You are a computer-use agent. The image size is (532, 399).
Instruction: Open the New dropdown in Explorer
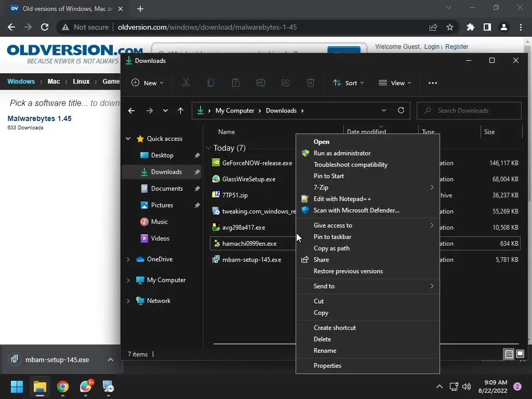148,83
